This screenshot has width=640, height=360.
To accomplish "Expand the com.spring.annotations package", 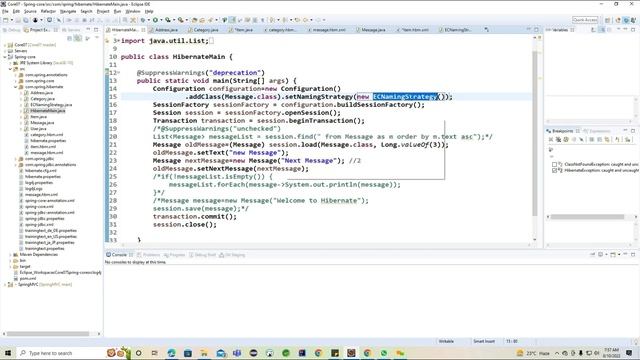I will 16,75.
